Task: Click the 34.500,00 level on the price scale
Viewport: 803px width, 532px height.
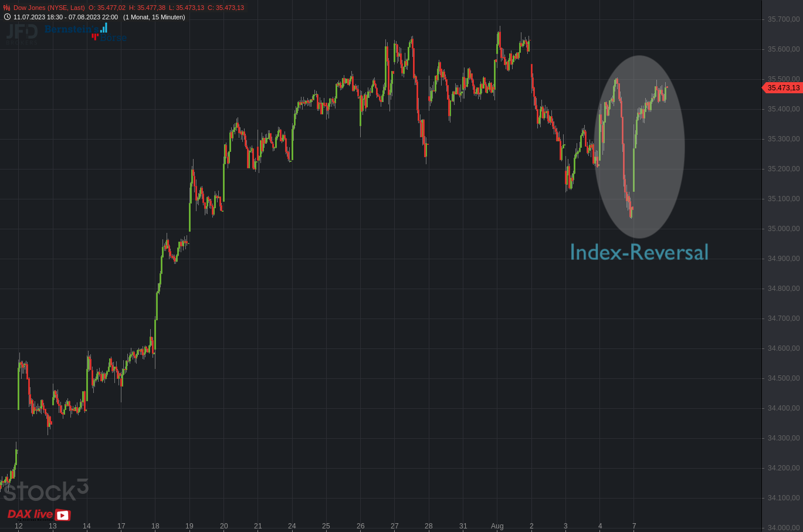Action: click(783, 378)
